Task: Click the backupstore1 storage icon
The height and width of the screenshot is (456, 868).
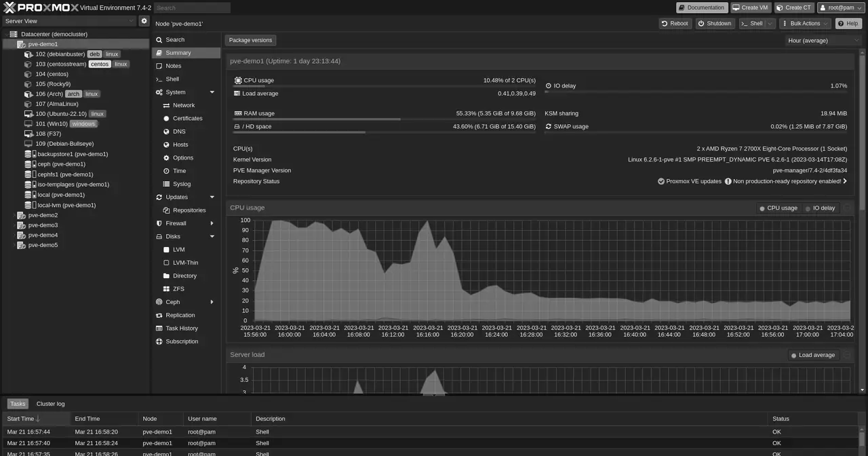Action: coord(29,154)
